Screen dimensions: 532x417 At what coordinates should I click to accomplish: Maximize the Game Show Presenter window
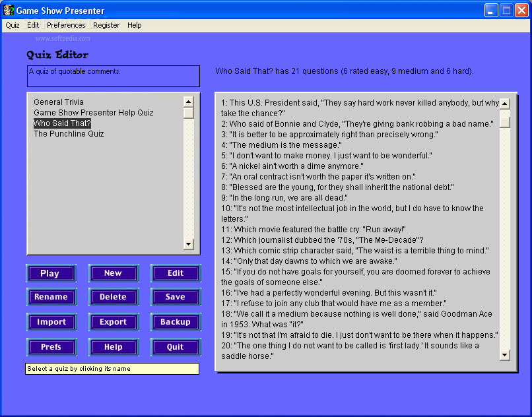pyautogui.click(x=506, y=11)
